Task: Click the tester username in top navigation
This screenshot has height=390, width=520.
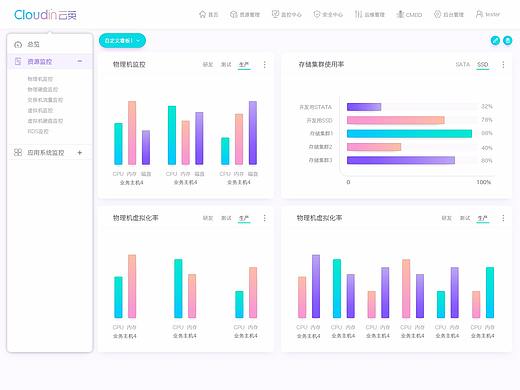Action: pos(493,14)
